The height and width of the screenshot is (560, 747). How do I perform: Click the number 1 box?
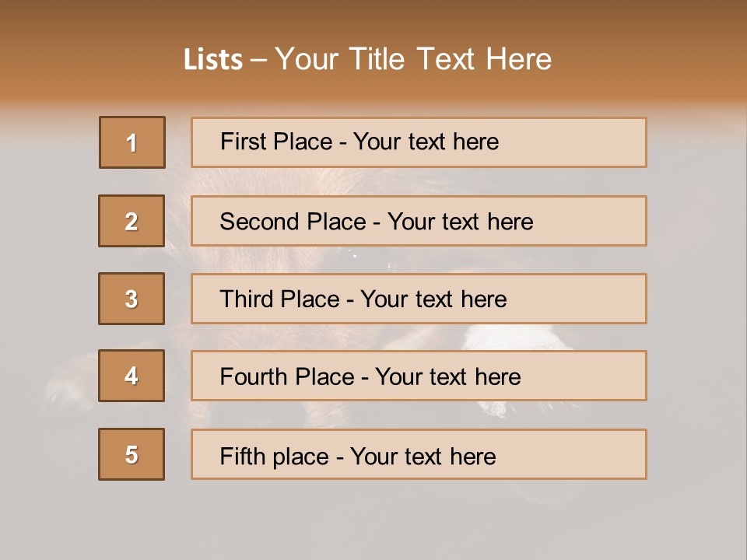point(132,142)
